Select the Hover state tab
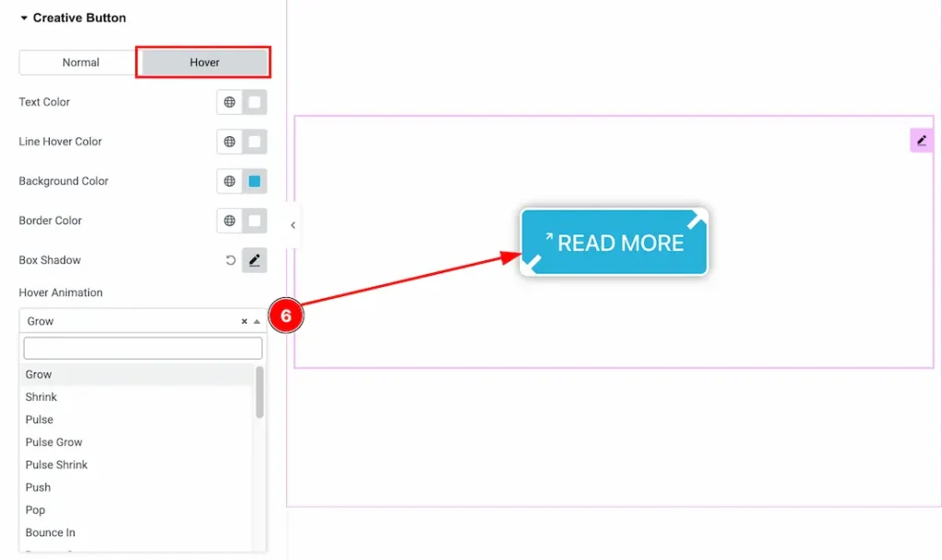Screen dimensions: 942x560 [x=204, y=63]
